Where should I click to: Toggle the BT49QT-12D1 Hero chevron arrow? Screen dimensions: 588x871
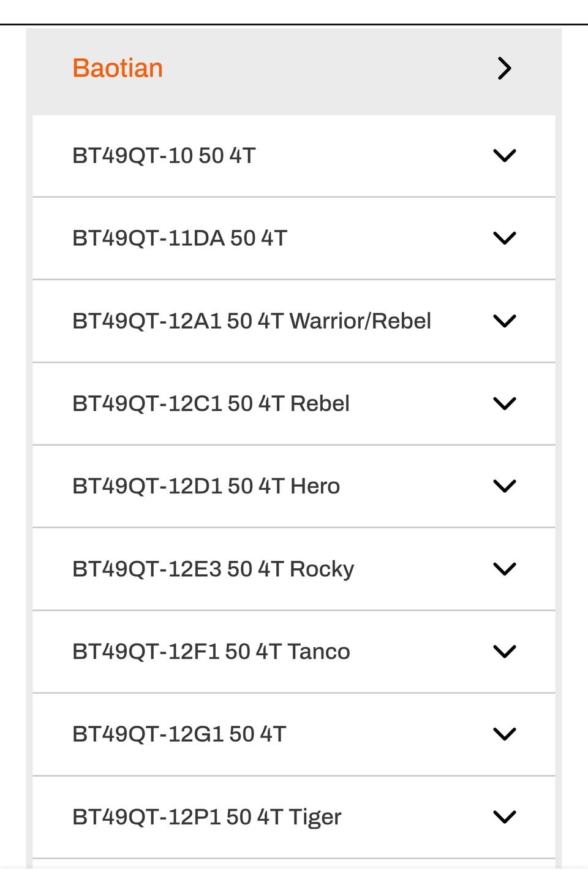tap(504, 486)
